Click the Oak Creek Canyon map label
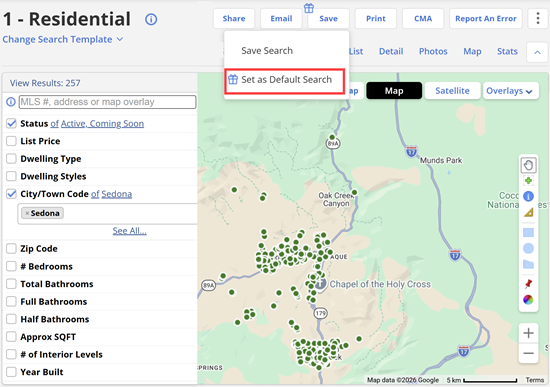Viewport: 550px width, 387px height. pos(336,200)
